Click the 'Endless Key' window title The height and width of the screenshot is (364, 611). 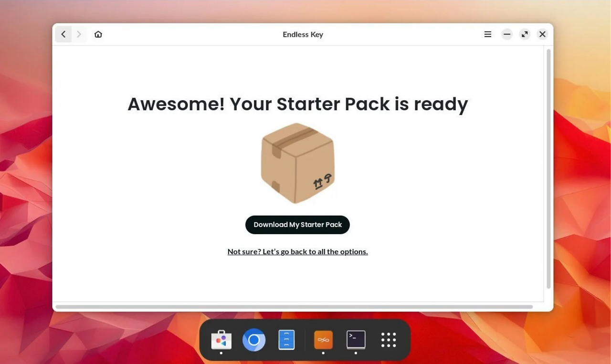click(303, 34)
